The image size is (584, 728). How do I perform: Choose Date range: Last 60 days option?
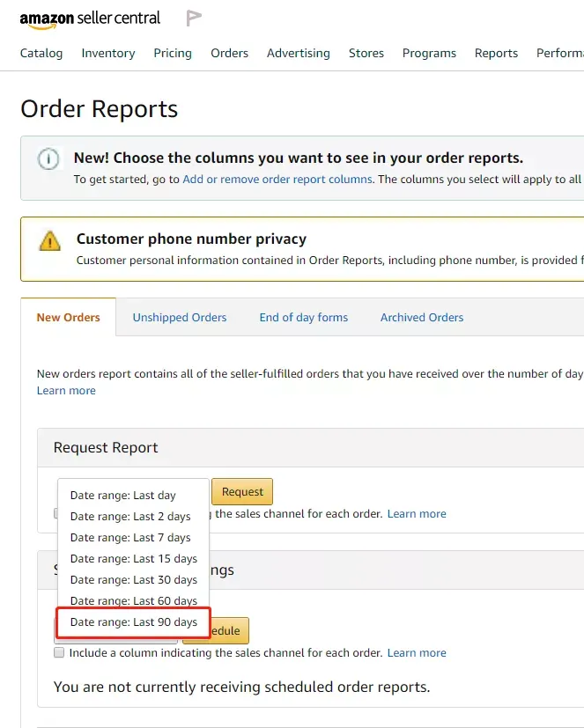click(x=133, y=599)
